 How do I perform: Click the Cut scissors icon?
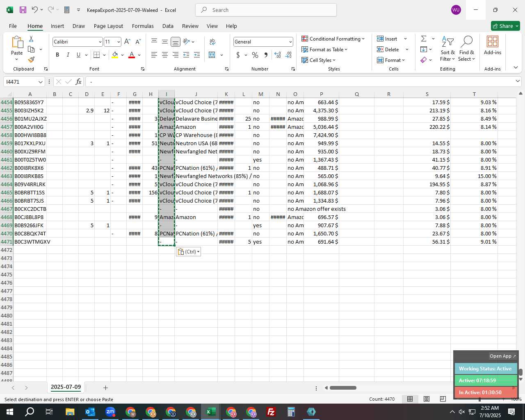(x=31, y=39)
